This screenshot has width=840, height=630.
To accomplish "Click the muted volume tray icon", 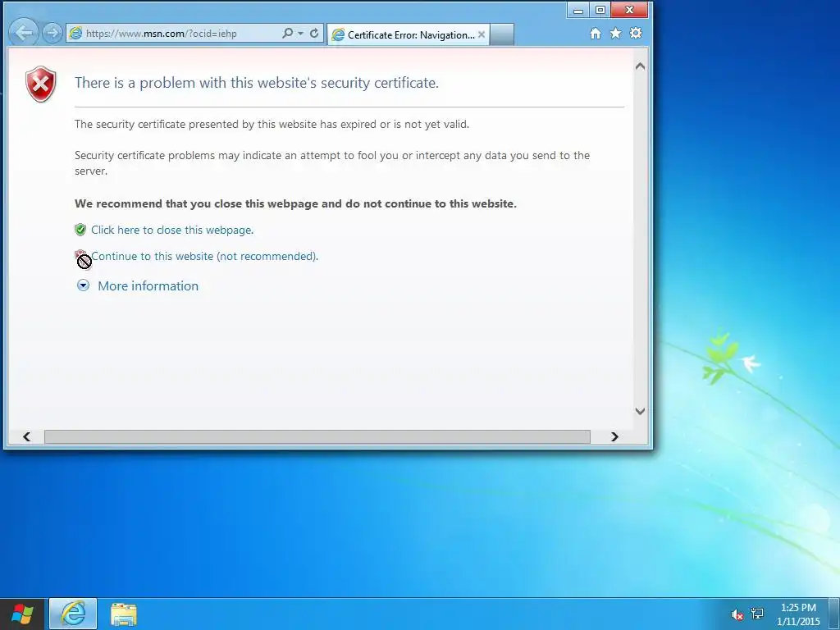I will pos(737,614).
